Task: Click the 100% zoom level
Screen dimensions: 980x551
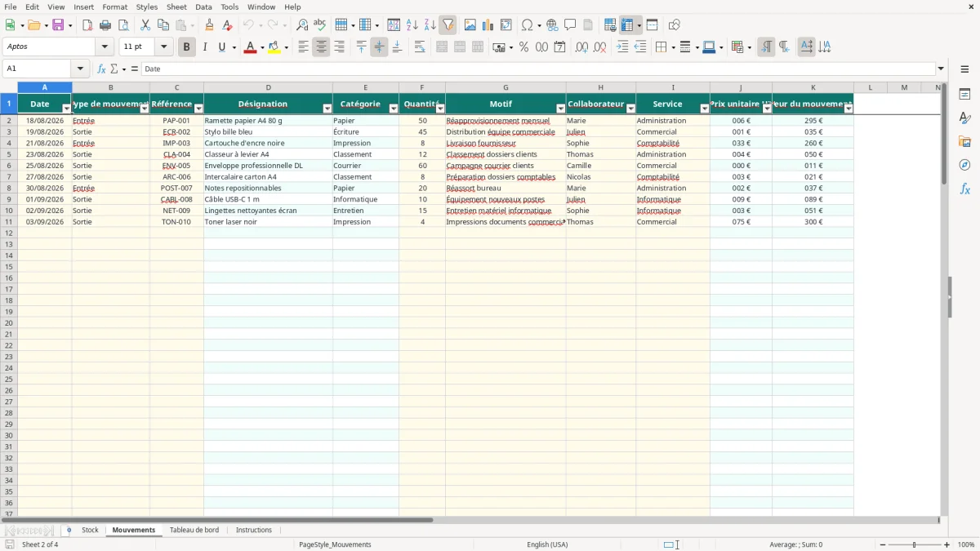Action: [x=966, y=544]
